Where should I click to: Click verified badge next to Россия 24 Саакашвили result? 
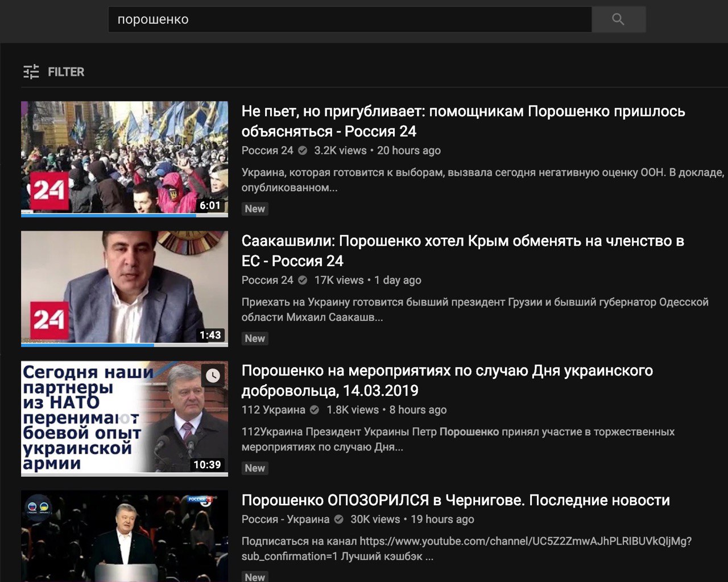click(303, 280)
